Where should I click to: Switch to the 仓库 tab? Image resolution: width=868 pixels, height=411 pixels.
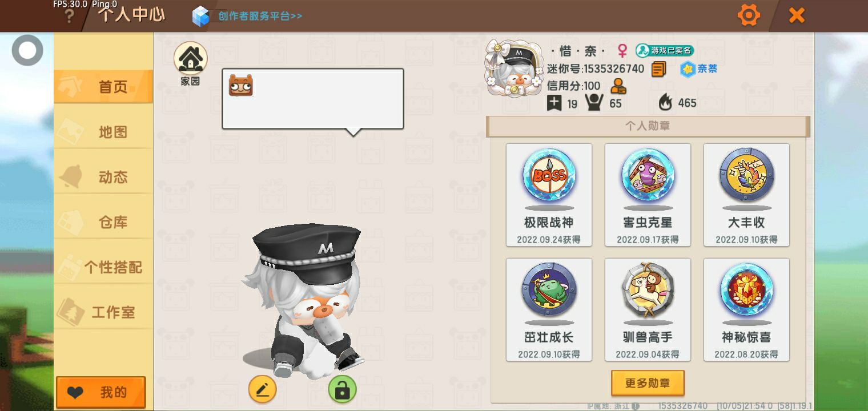tap(104, 222)
